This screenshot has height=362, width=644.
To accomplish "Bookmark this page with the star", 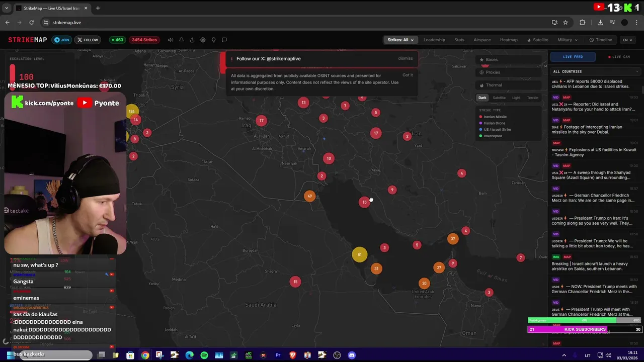I will pyautogui.click(x=566, y=22).
